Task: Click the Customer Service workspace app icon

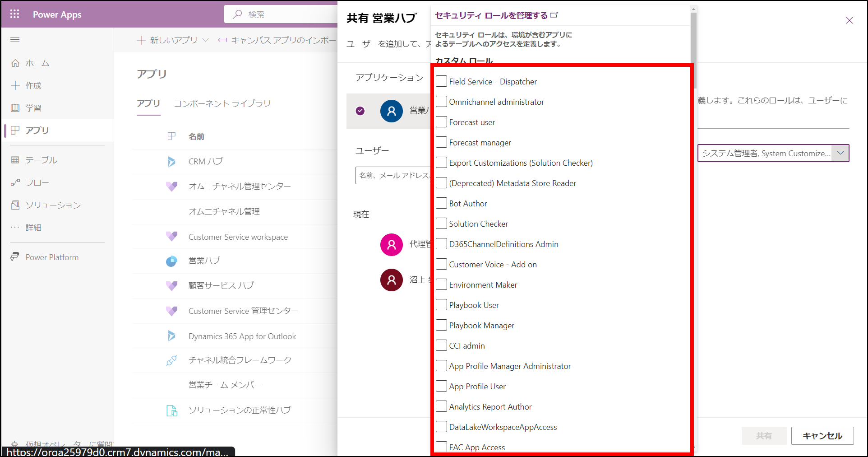Action: tap(171, 236)
